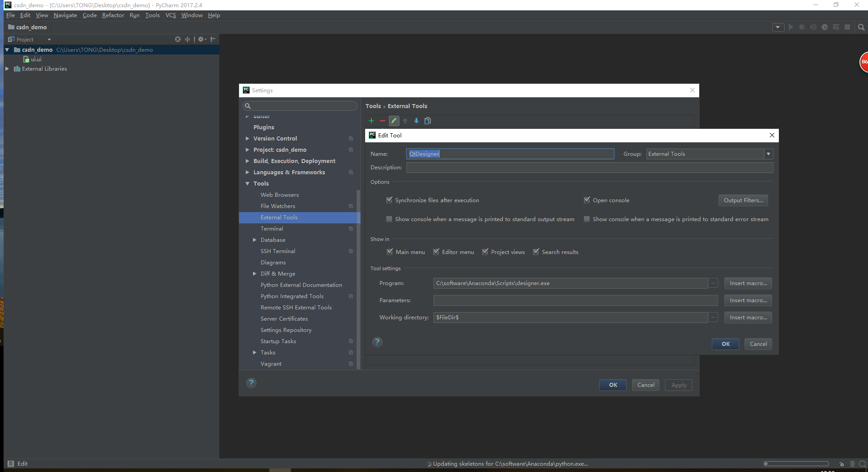Click the settings tree vertical scrollbar
Image resolution: width=868 pixels, height=472 pixels.
tap(358, 279)
